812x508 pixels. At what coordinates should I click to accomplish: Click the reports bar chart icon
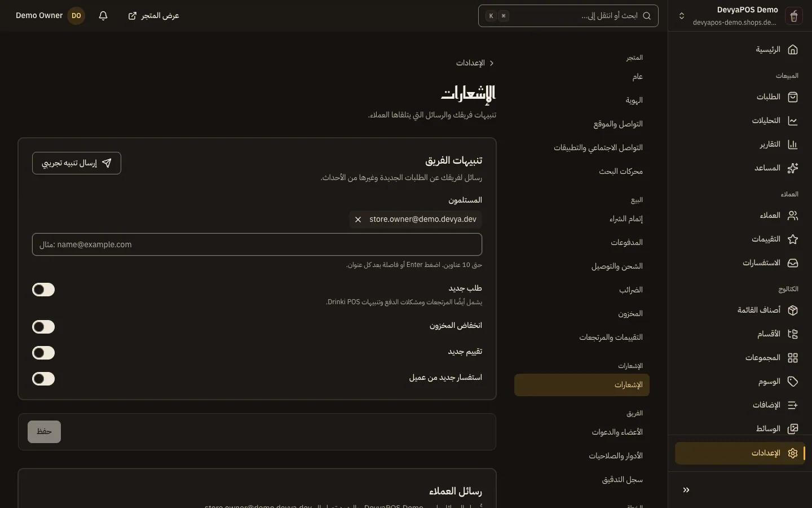point(793,144)
